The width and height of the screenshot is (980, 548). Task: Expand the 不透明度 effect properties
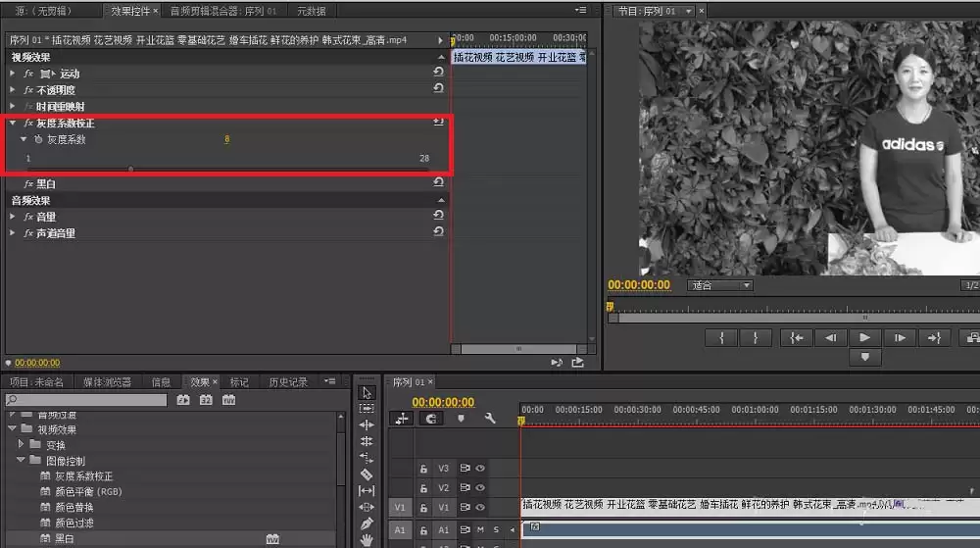coord(13,89)
